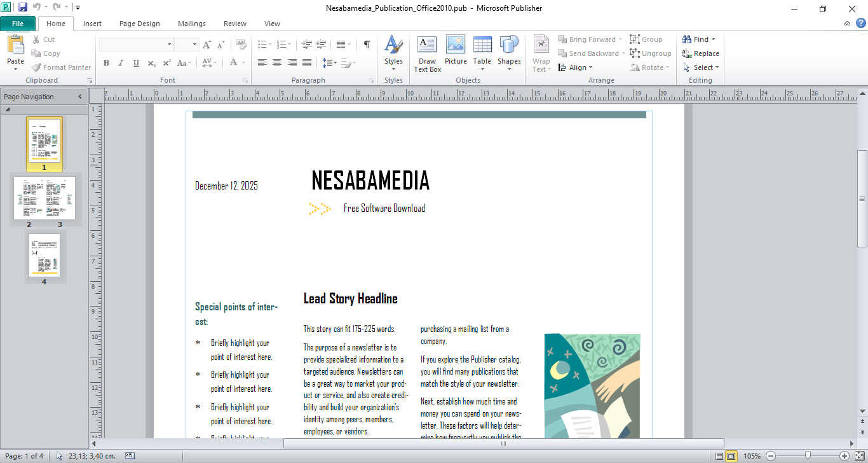Select page 4 thumbnail
The image size is (868, 463).
(x=44, y=255)
